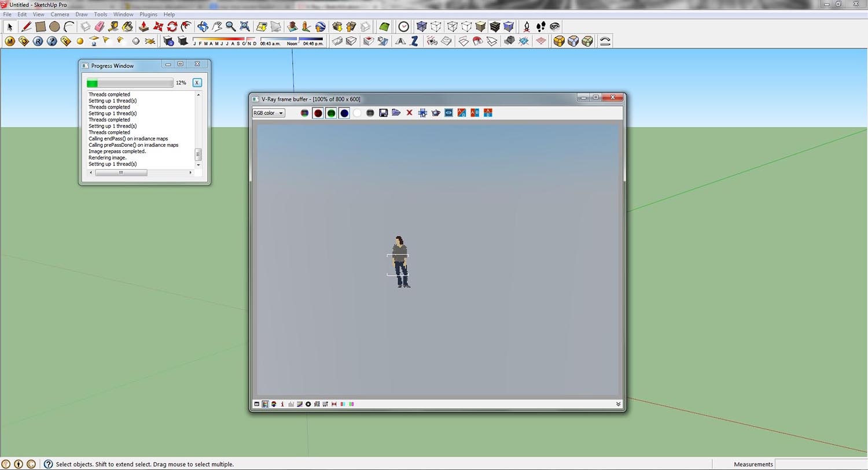
Task: Select the Tape Measure tool
Action: 113,27
